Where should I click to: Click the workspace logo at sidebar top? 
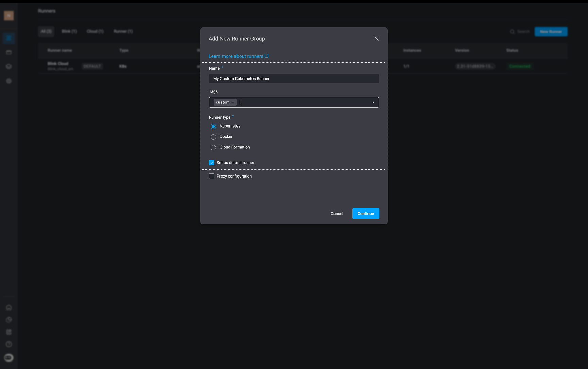[x=9, y=15]
